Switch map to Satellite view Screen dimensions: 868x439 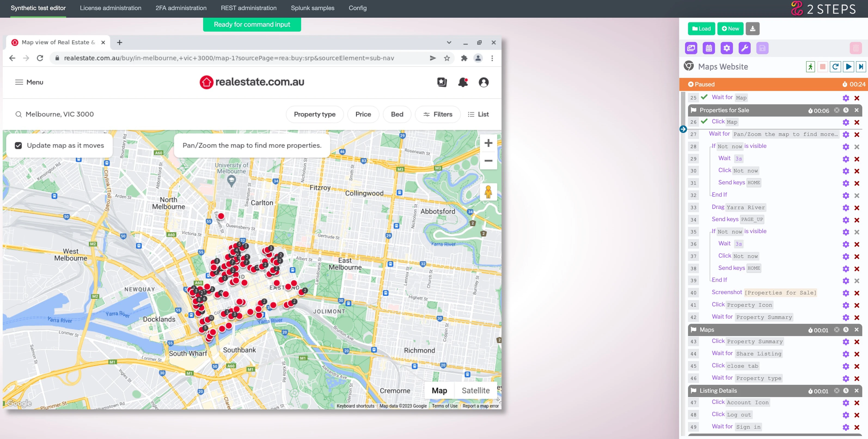coord(475,391)
